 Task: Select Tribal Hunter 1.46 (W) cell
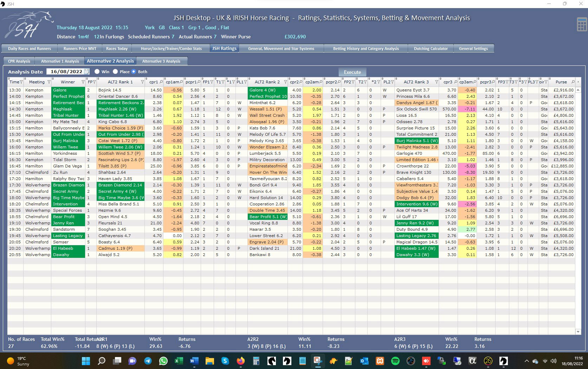121,115
